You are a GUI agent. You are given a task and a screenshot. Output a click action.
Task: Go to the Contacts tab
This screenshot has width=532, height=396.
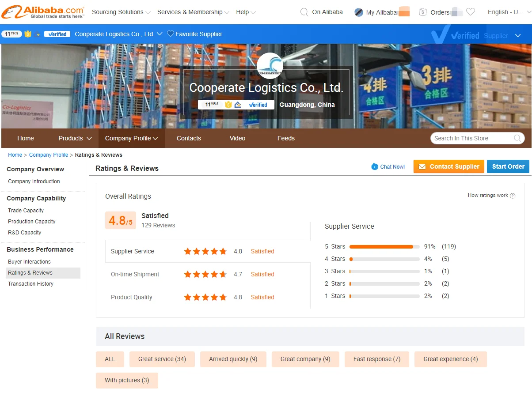tap(189, 138)
